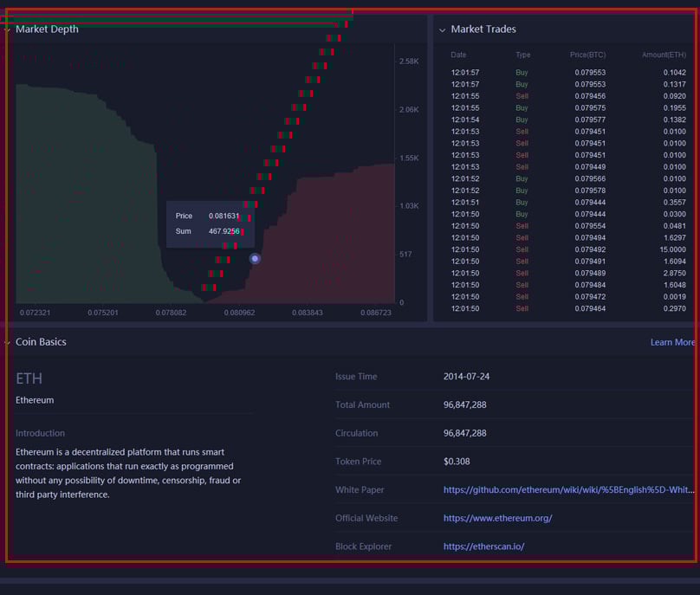Click the Price/Sum tooltip on depth chart
The width and height of the screenshot is (700, 595).
click(x=206, y=223)
